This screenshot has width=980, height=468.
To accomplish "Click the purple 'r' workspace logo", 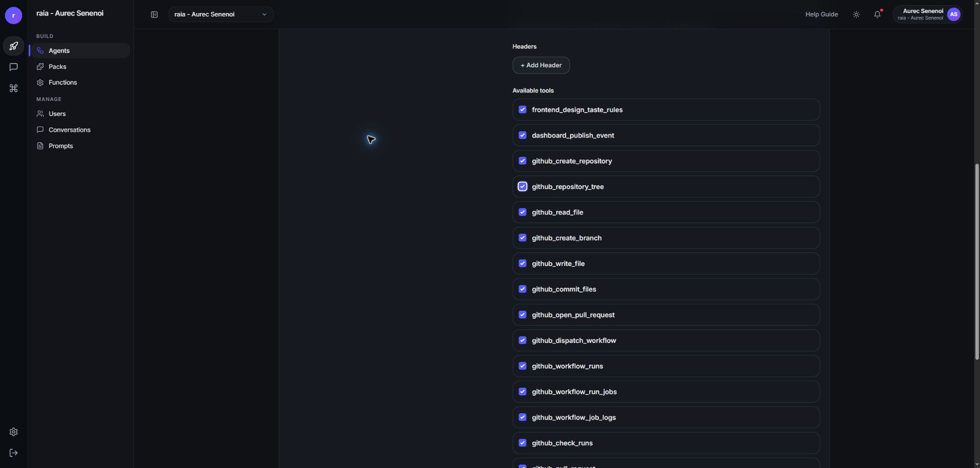I will (x=13, y=15).
